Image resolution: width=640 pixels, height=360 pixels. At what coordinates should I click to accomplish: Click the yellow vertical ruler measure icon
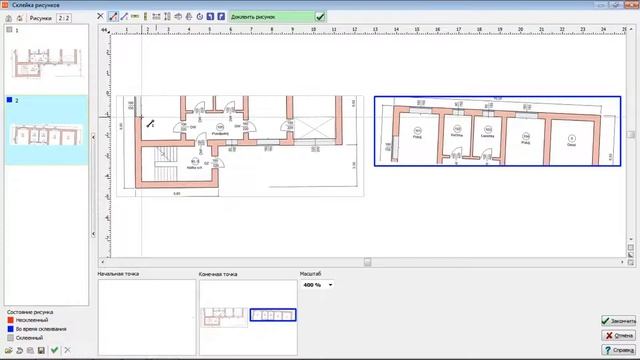pos(145,17)
